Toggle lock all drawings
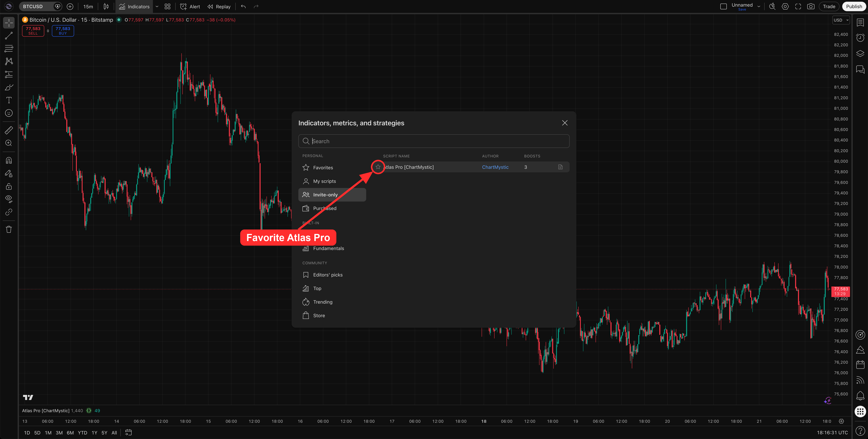 pyautogui.click(x=9, y=186)
